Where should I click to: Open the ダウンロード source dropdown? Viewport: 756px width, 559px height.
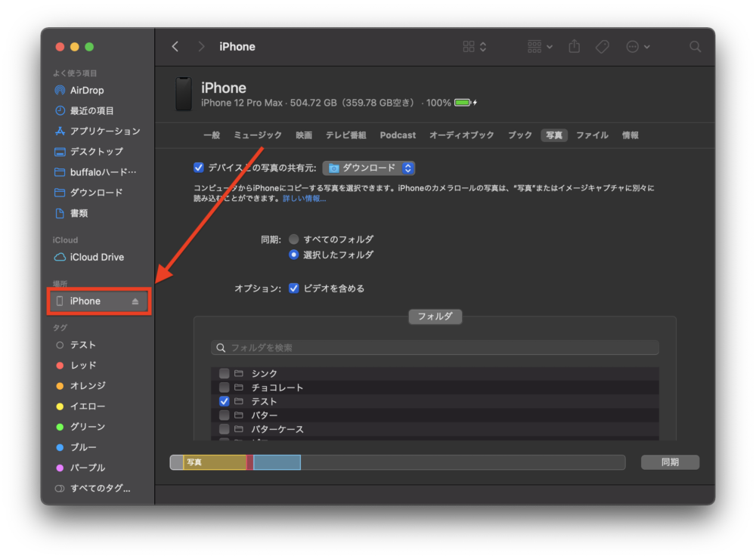click(369, 168)
